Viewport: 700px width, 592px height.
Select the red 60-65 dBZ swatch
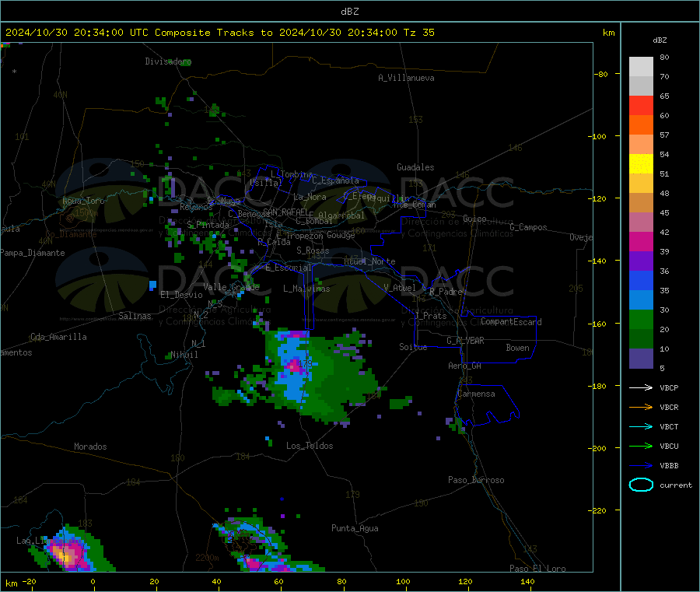point(641,105)
